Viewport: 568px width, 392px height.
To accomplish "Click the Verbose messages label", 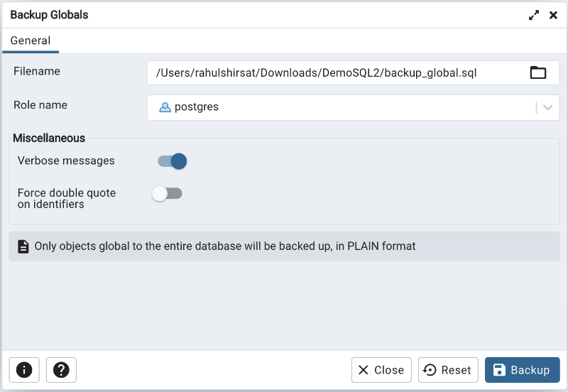I will [66, 161].
